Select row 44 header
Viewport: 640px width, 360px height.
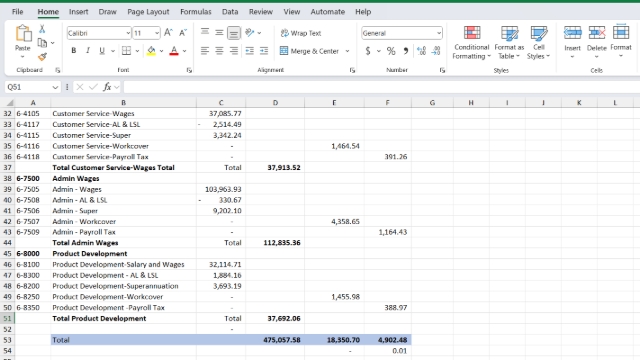(7, 242)
